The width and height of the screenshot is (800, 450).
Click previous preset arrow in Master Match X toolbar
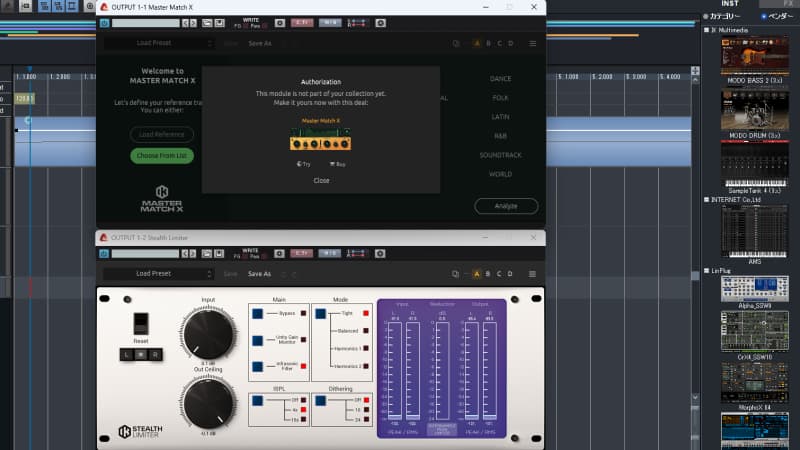pyautogui.click(x=185, y=23)
